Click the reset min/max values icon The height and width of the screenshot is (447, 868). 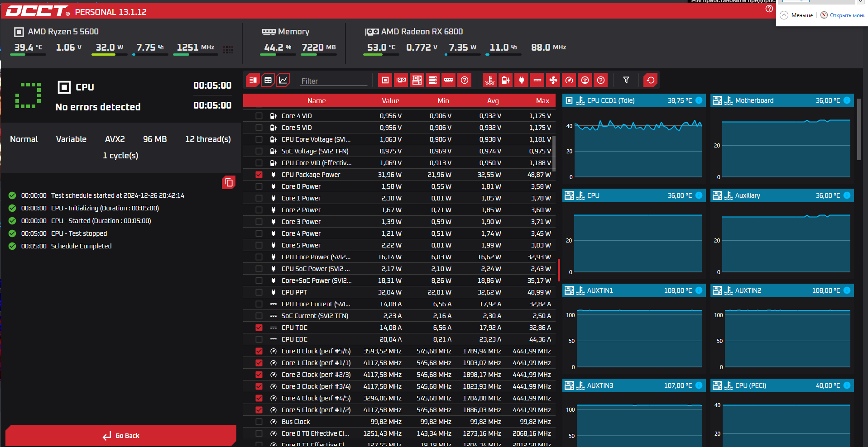pos(651,80)
